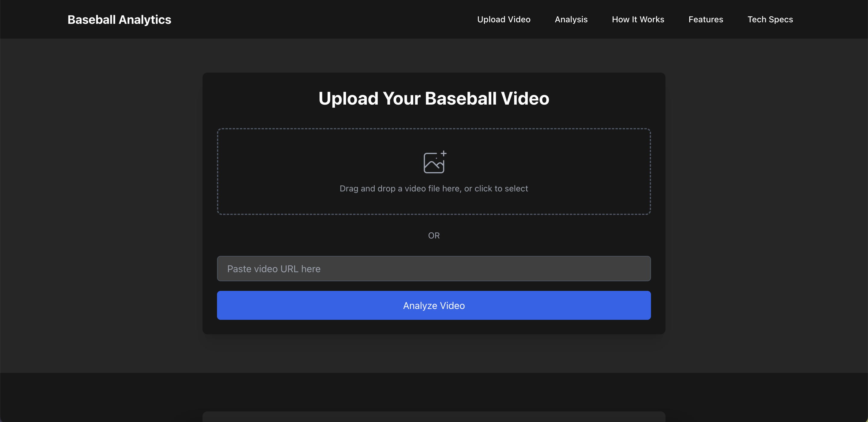Click the OR separator text
868x422 pixels.
pyautogui.click(x=434, y=236)
